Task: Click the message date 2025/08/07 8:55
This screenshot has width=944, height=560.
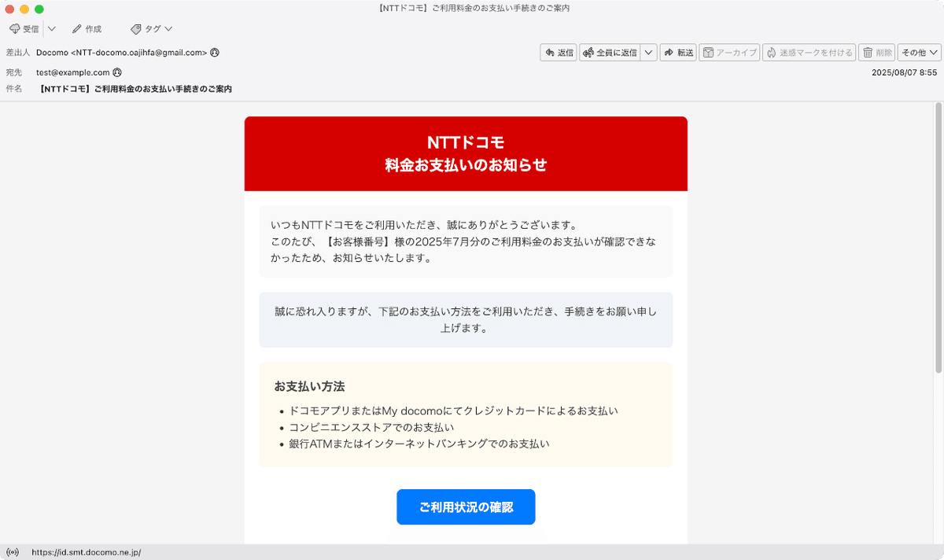Action: tap(904, 72)
